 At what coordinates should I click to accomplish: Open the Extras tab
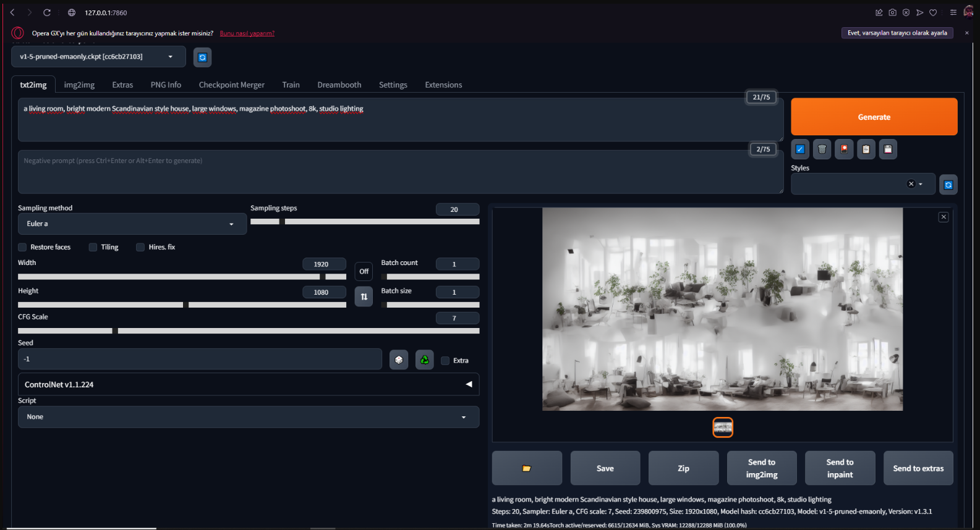[x=122, y=85]
